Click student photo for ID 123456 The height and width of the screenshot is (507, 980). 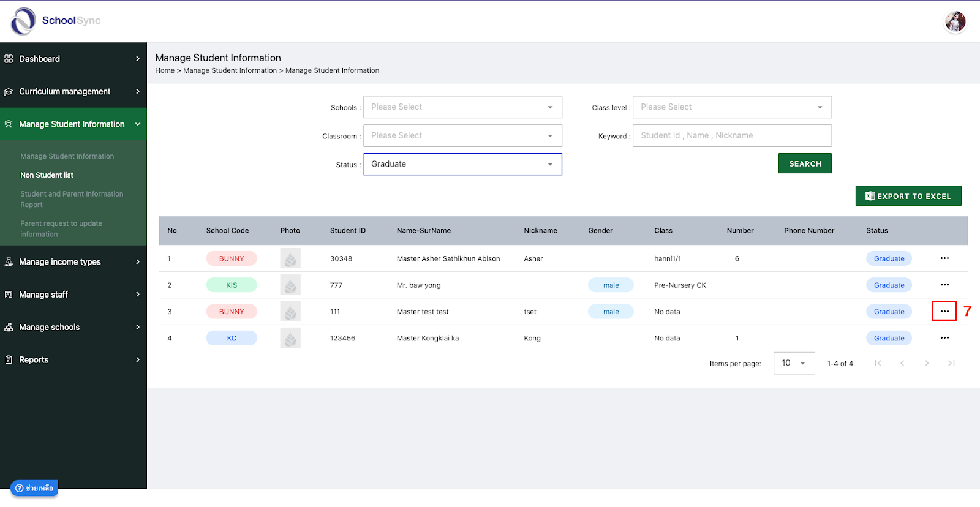coord(290,338)
